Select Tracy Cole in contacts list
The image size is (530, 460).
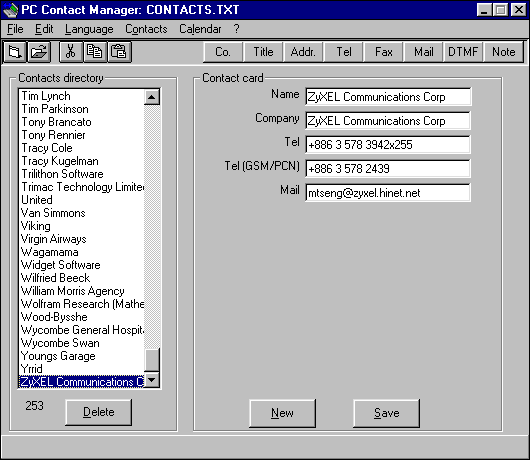coord(81,148)
